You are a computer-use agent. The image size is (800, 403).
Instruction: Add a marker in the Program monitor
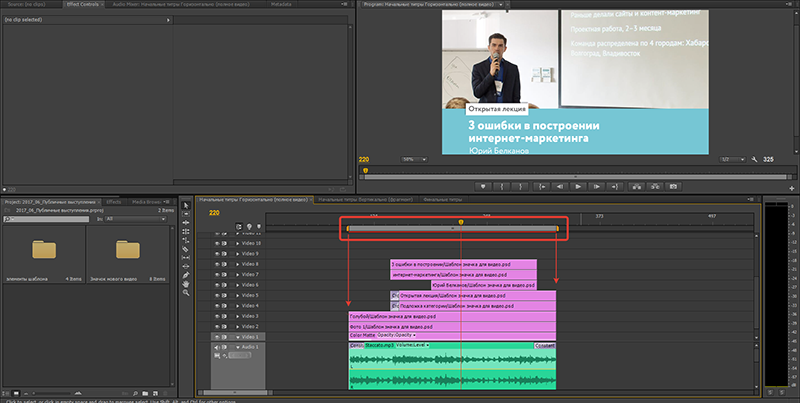483,185
